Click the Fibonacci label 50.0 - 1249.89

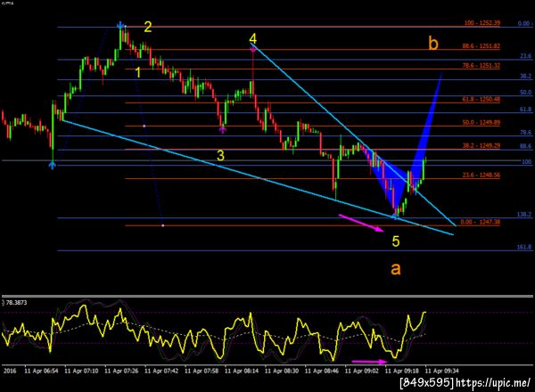481,122
